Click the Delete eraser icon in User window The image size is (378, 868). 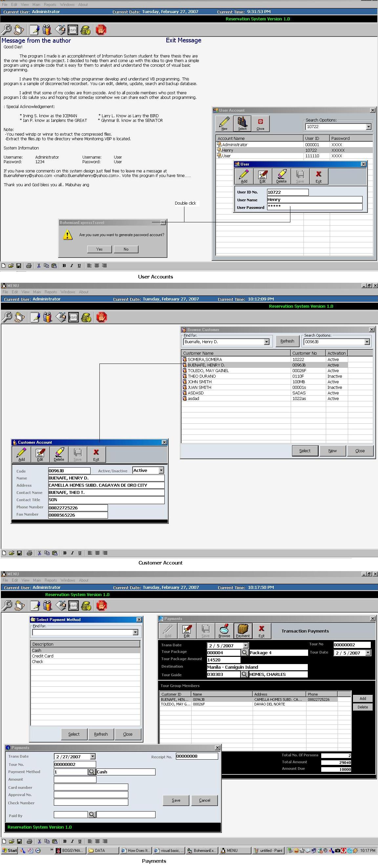pyautogui.click(x=282, y=176)
